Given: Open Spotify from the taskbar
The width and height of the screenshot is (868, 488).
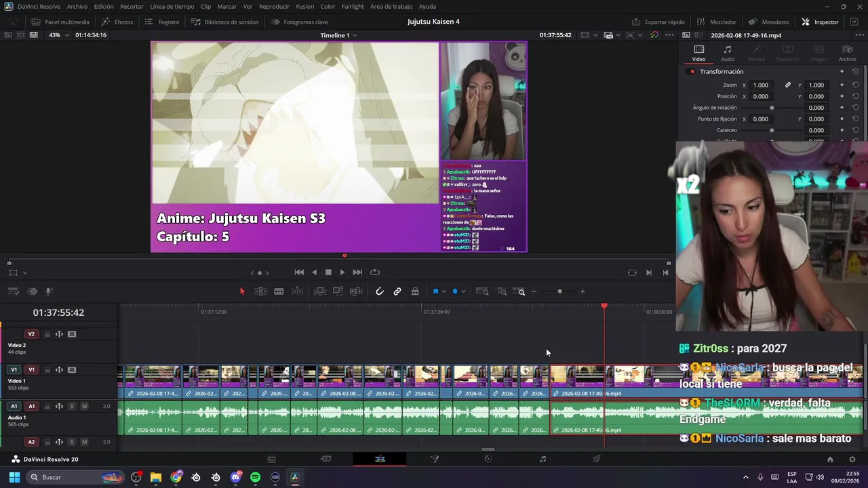Looking at the screenshot, I should [255, 477].
